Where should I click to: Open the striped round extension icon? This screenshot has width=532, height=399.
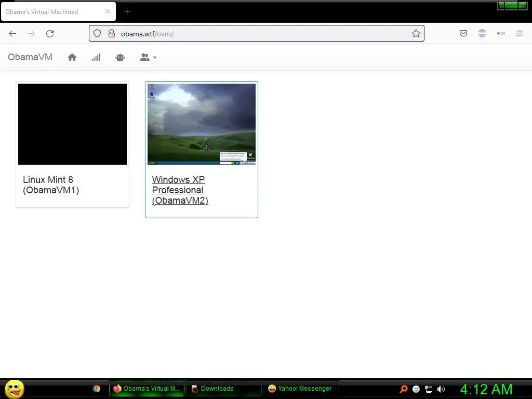coord(482,33)
